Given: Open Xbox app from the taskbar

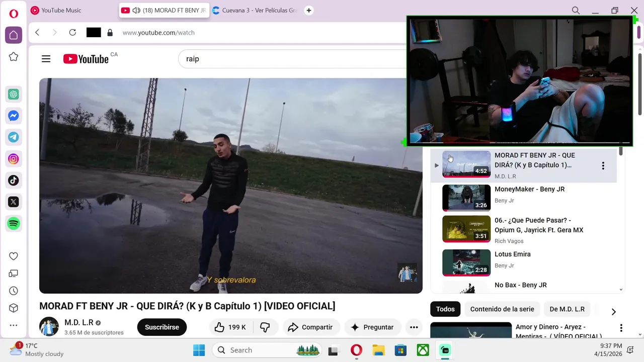Looking at the screenshot, I should click(423, 350).
